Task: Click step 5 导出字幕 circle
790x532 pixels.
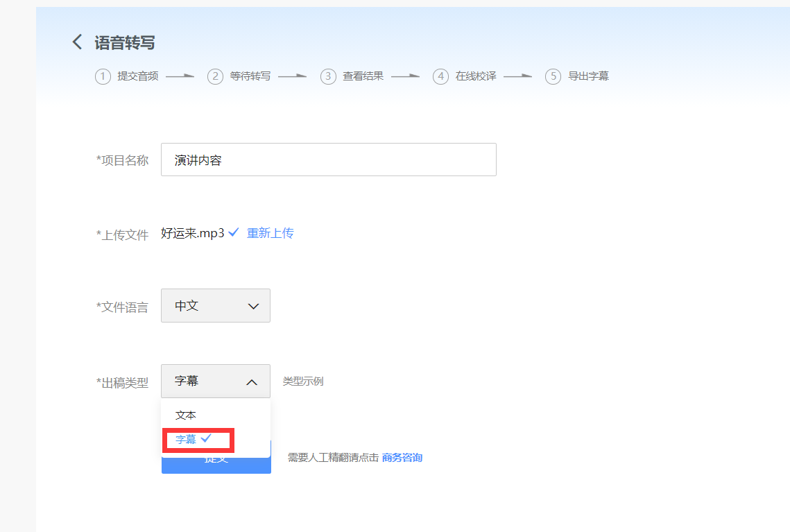Action: click(553, 76)
